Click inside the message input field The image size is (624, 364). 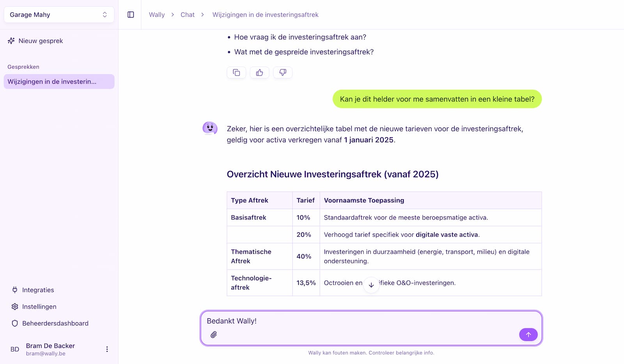tap(351, 322)
